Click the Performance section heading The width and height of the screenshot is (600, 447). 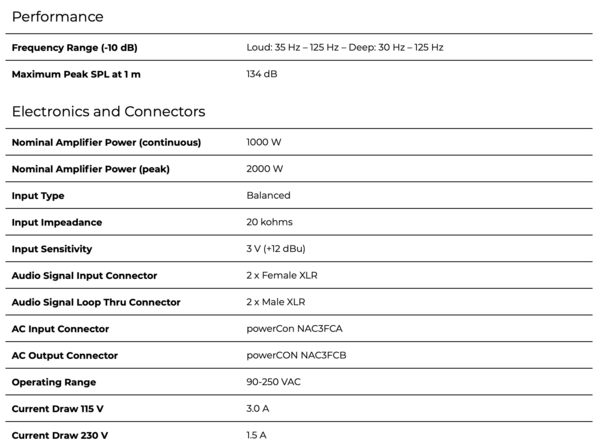[58, 17]
